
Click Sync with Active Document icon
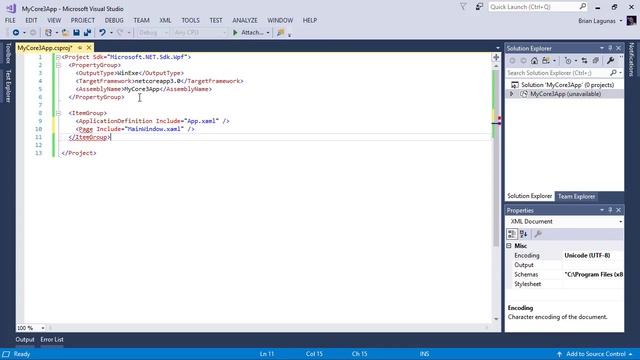[584, 60]
